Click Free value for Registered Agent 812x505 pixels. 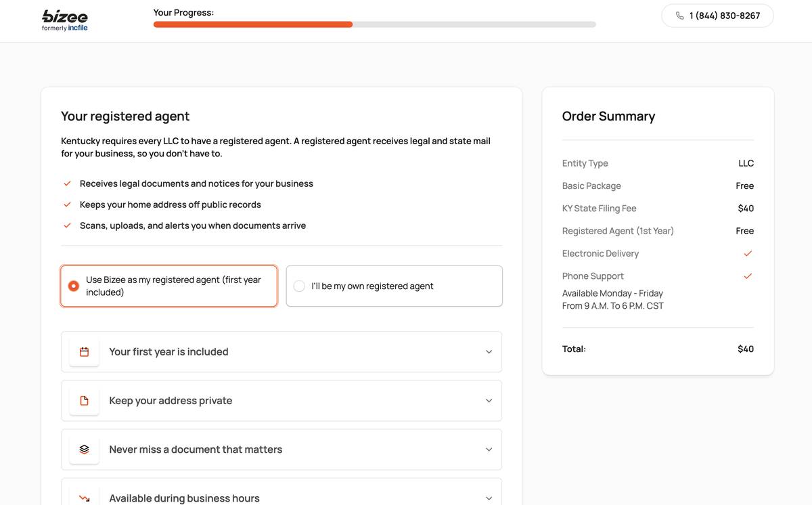(x=744, y=231)
